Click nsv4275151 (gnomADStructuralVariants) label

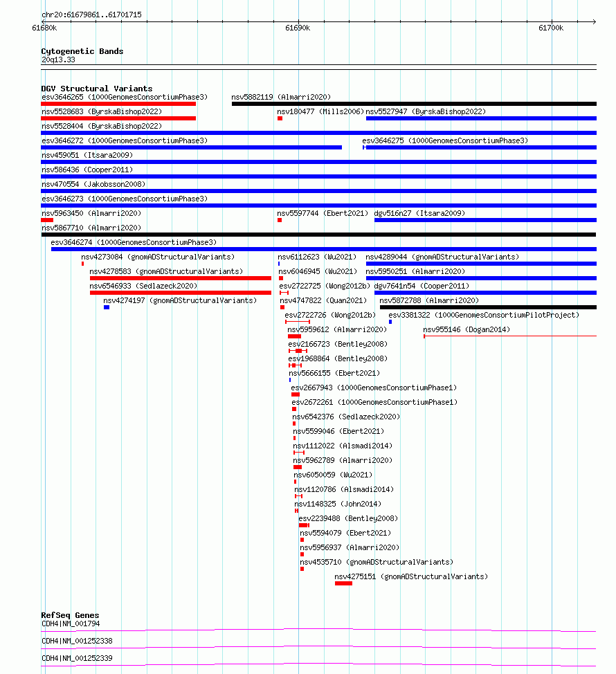(411, 577)
